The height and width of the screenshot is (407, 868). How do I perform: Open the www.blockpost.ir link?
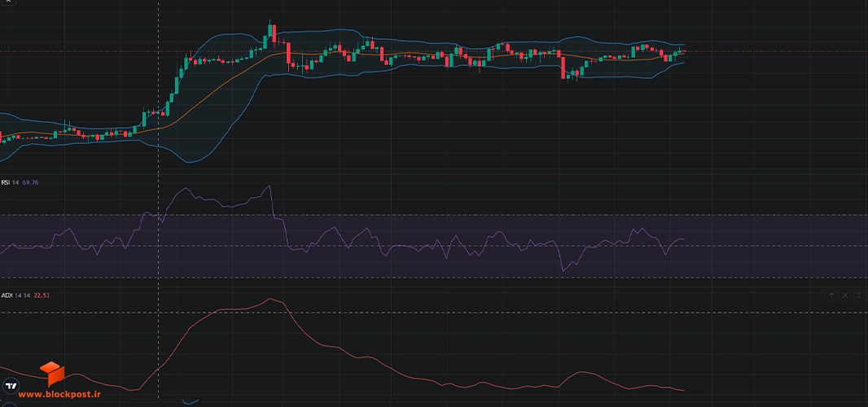point(59,394)
